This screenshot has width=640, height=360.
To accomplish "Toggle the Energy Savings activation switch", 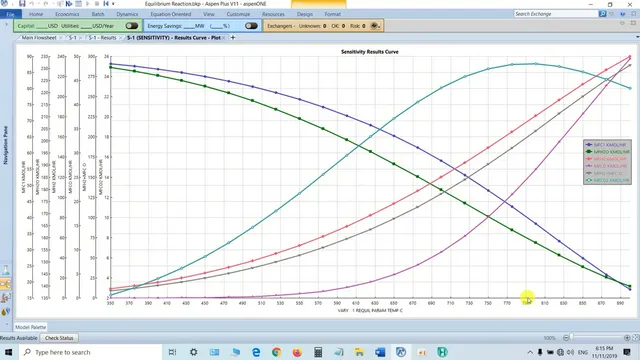I will [251, 26].
